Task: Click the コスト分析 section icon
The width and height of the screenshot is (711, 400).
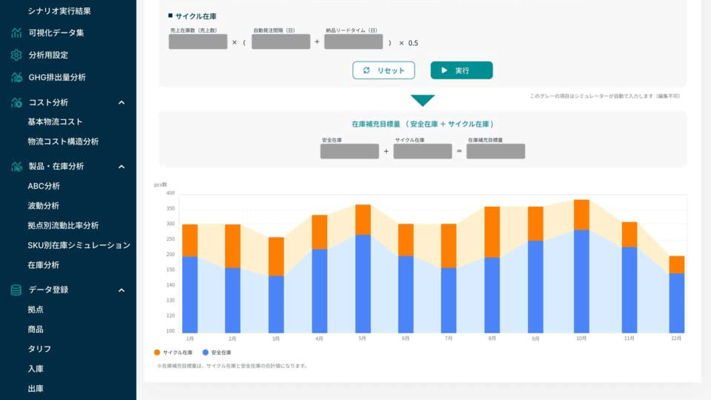Action: click(16, 102)
